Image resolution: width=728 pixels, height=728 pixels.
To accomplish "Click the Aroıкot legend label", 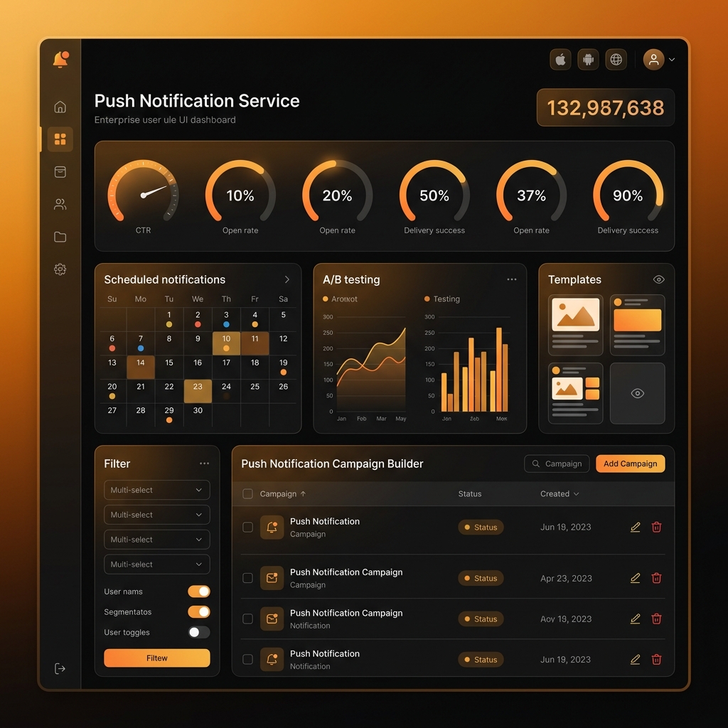I will pyautogui.click(x=344, y=299).
